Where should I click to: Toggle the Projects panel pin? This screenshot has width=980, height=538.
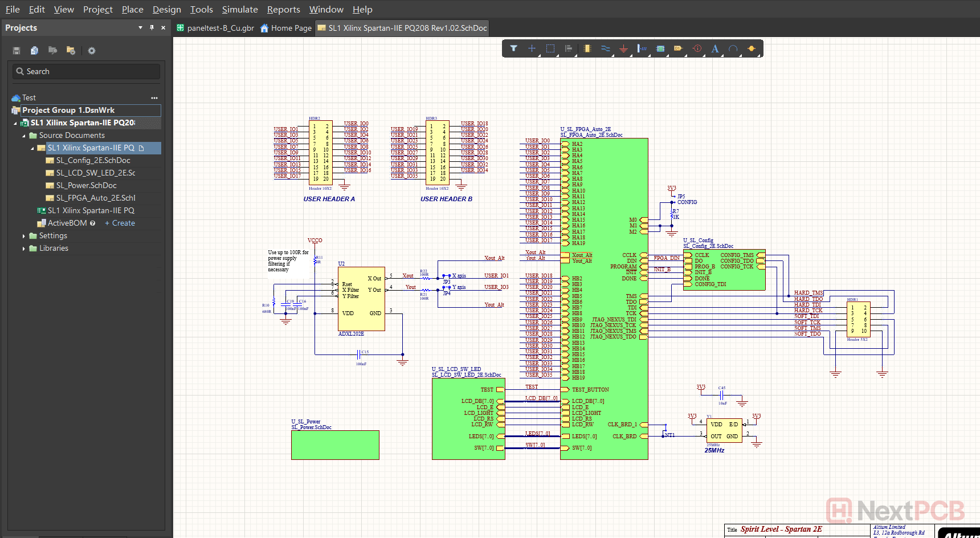click(152, 27)
